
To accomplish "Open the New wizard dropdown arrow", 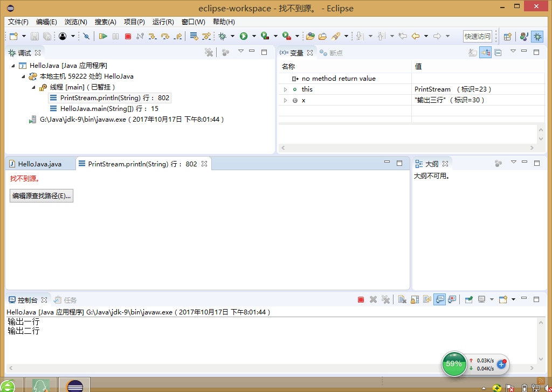I will click(x=24, y=36).
